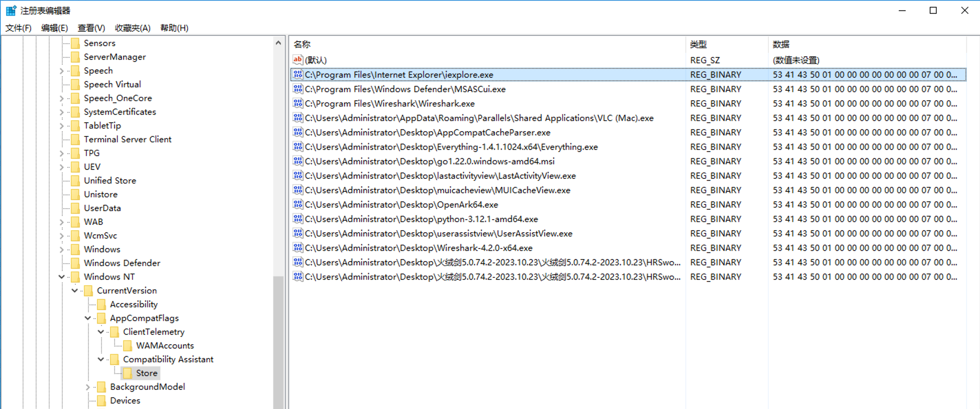Select the UserData key in tree
This screenshot has height=409, width=980.
pos(102,208)
